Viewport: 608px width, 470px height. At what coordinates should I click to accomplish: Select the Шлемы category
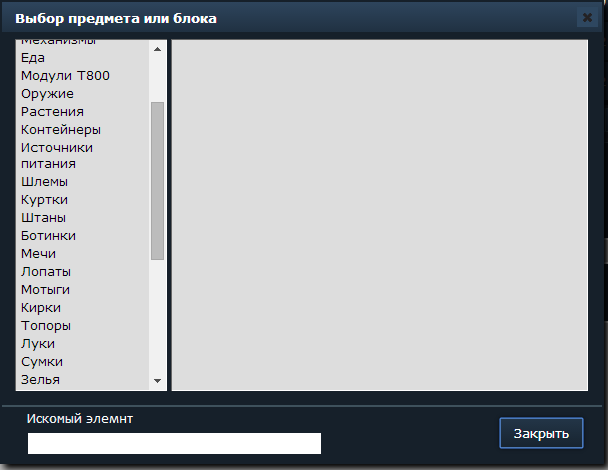click(x=45, y=182)
